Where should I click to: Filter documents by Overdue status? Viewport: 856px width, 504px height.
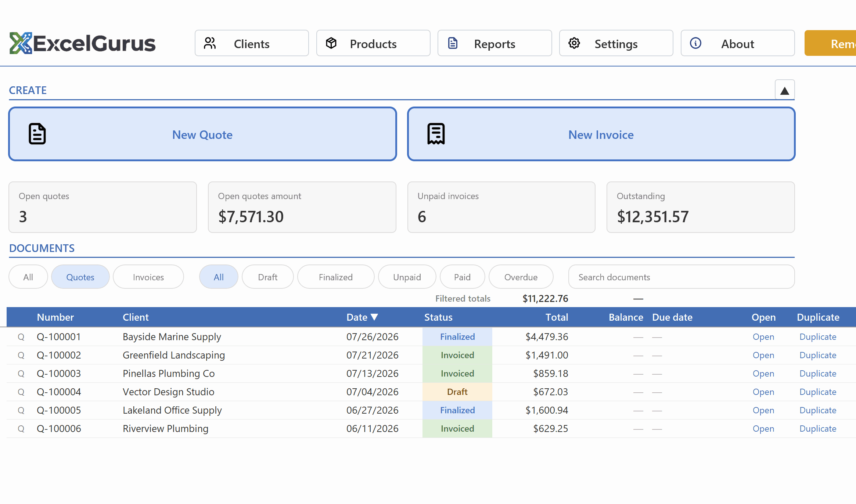tap(521, 277)
